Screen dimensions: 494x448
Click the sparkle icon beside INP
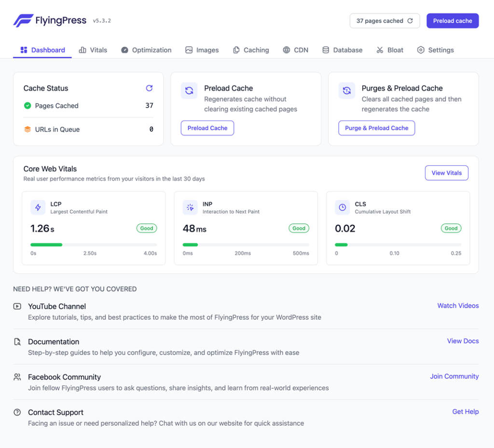pos(190,207)
